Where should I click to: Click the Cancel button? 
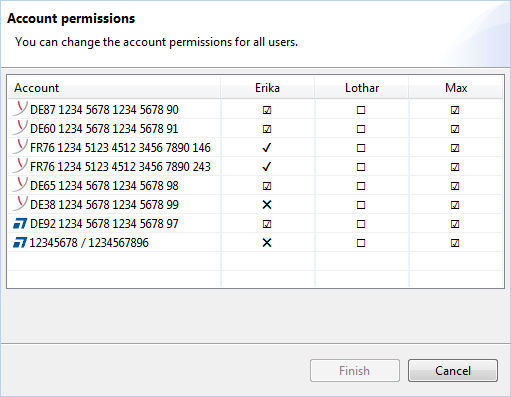453,371
